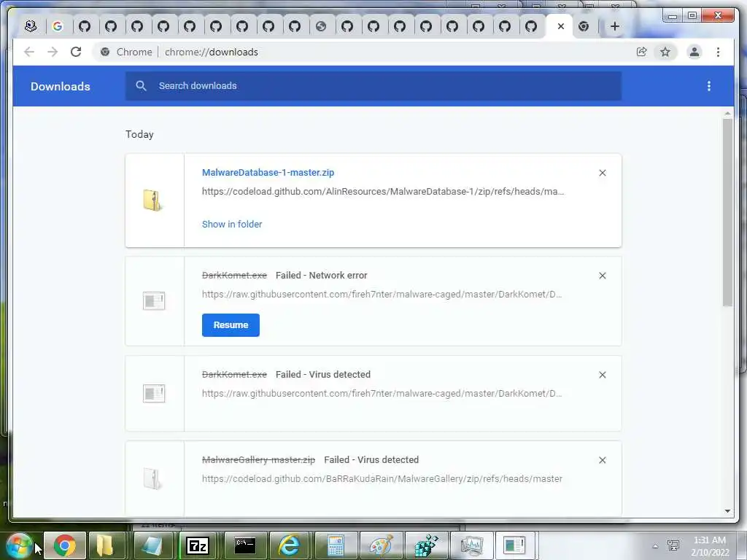Screen dimensions: 747x560
Task: Bookmark this page with the star icon
Action: click(x=665, y=52)
